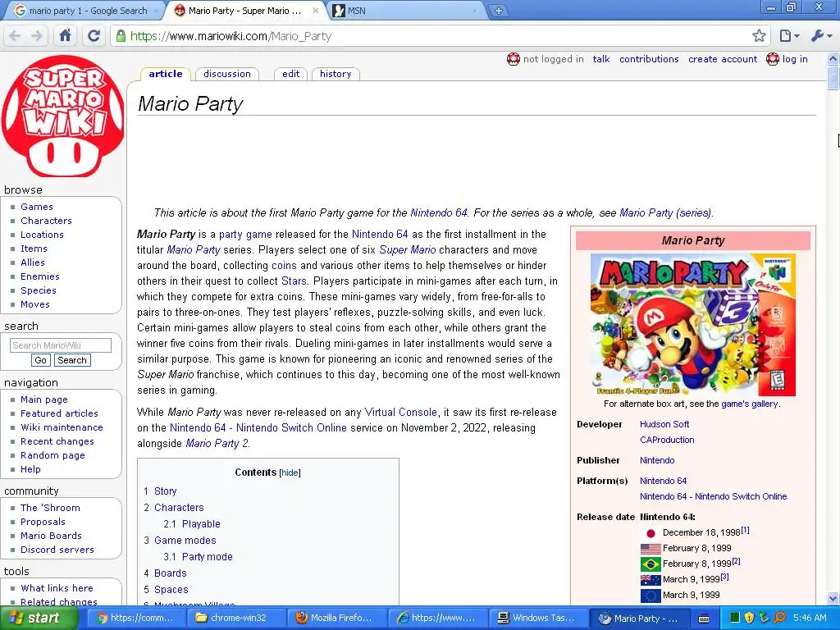Close the Mario Party tab
This screenshot has height=630, width=840.
tap(316, 10)
